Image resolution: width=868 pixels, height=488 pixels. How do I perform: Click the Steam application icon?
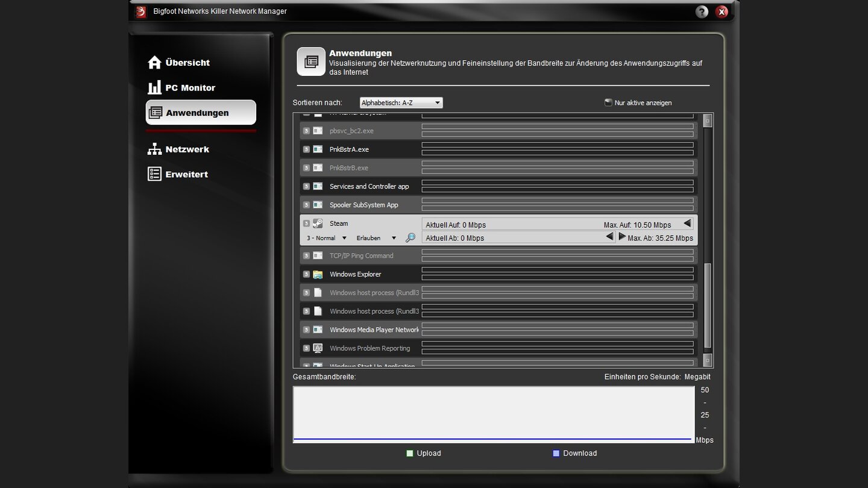(x=318, y=224)
